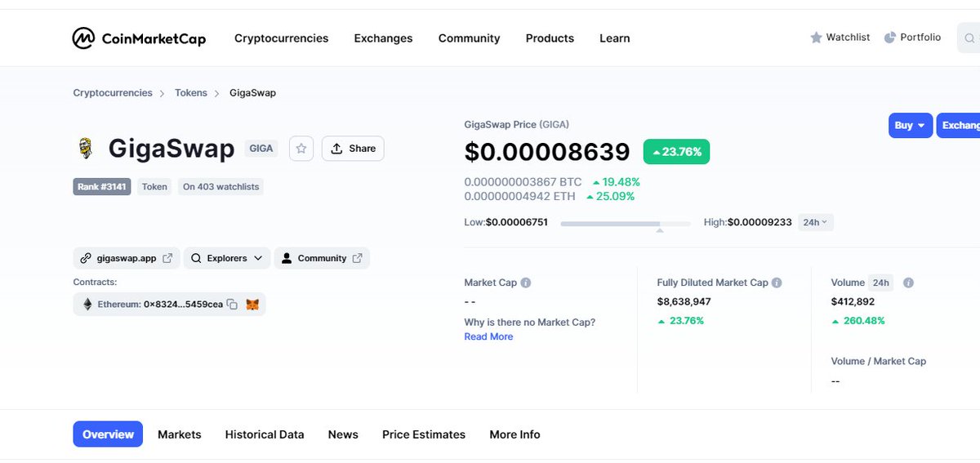Open Portfolio from the header
This screenshot has height=463, width=980.
coord(912,38)
